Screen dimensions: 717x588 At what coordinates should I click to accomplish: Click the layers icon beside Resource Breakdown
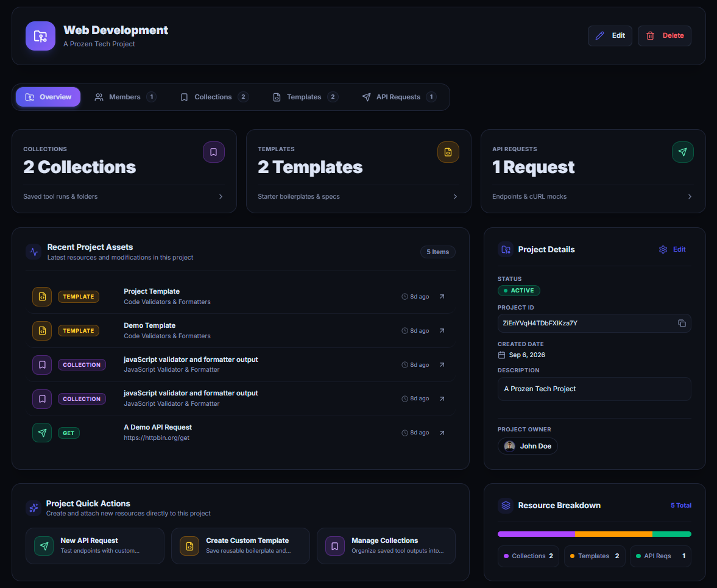click(505, 505)
